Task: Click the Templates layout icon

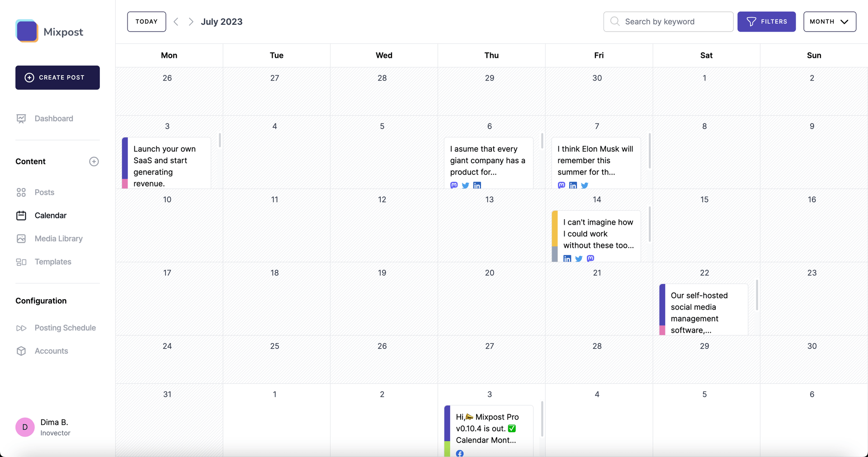Action: [21, 262]
